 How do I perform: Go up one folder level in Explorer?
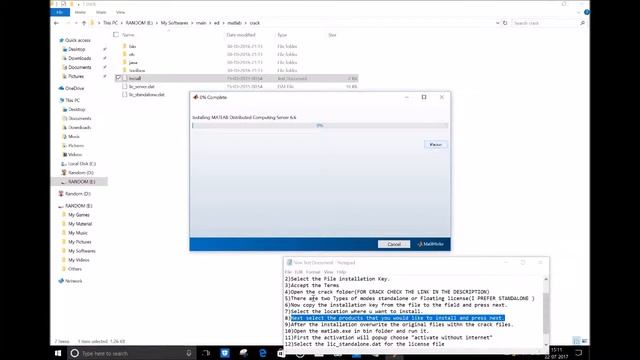tap(84, 23)
